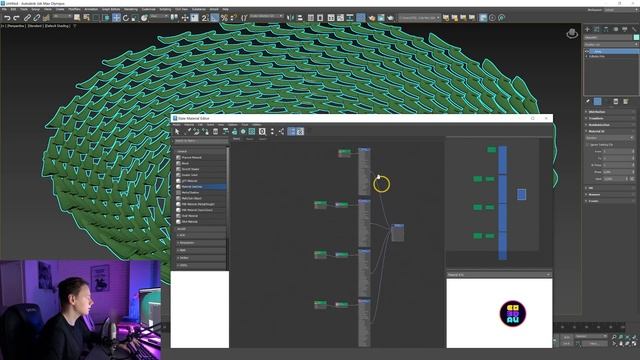This screenshot has width=640, height=360.
Task: Click Assign Material to Selection icon
Action: [205, 131]
